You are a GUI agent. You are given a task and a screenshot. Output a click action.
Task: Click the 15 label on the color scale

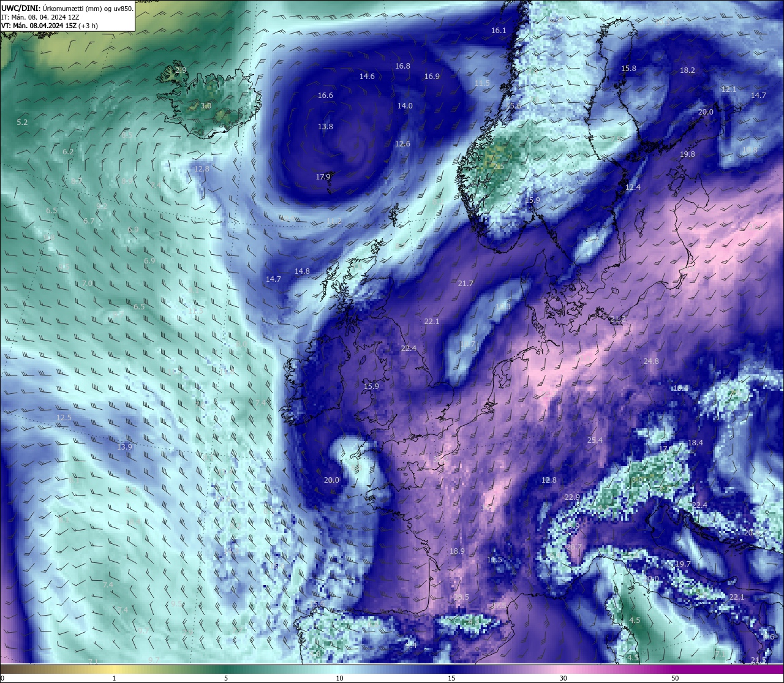pos(451,678)
